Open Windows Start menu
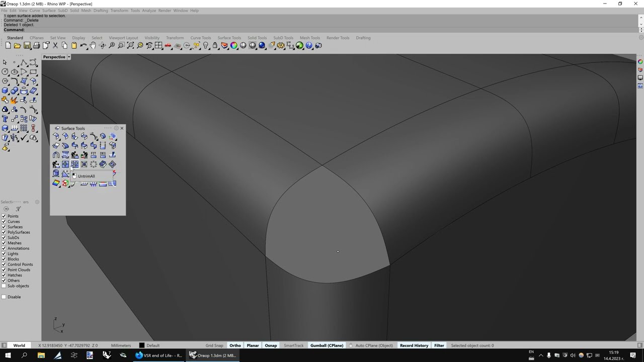The height and width of the screenshot is (362, 644). tap(8, 355)
